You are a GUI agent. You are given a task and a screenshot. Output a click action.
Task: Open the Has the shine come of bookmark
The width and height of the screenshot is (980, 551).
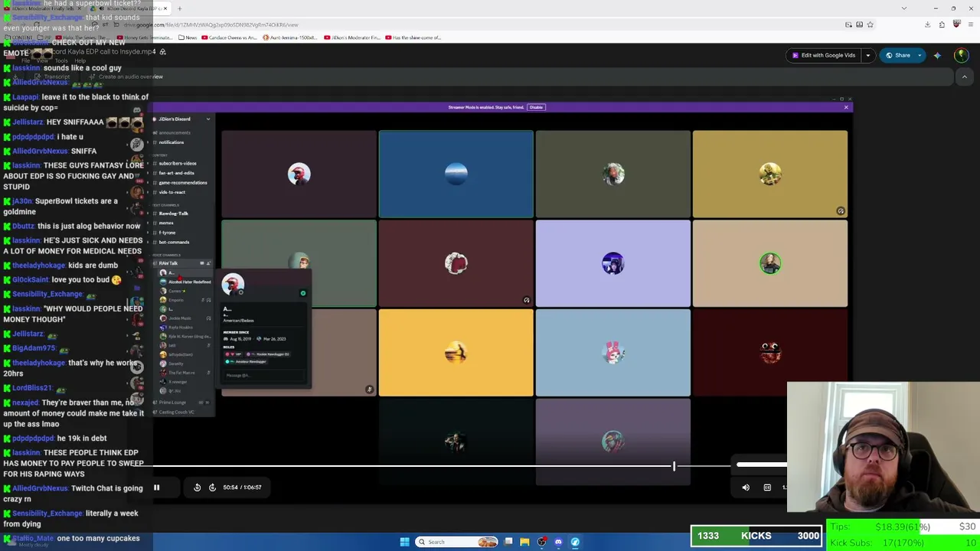click(413, 37)
